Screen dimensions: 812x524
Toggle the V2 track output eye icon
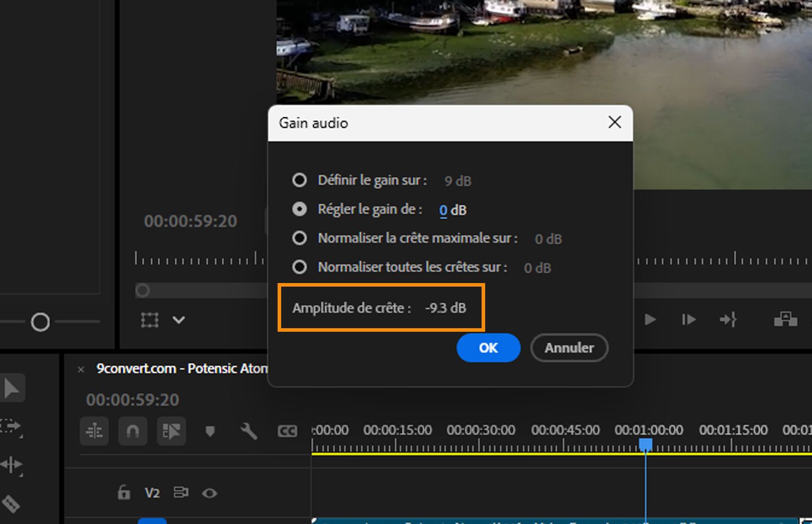pos(210,492)
